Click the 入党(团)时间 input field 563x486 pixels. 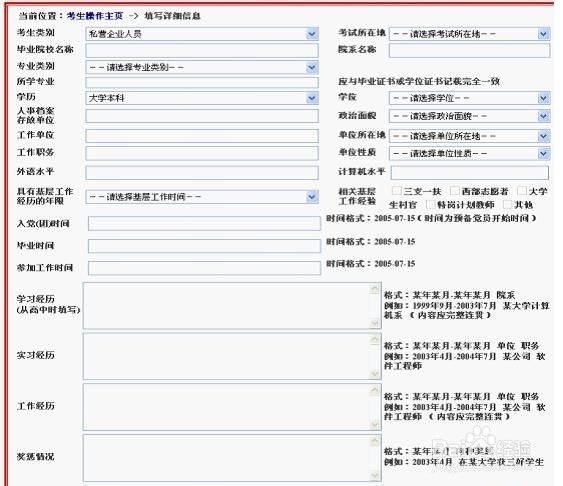(x=204, y=224)
